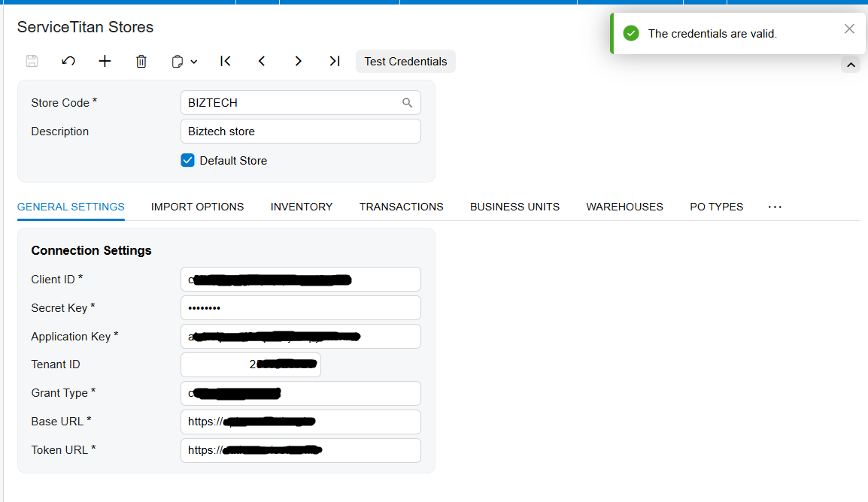Image resolution: width=868 pixels, height=502 pixels.
Task: Click the Save disk icon
Action: point(32,62)
